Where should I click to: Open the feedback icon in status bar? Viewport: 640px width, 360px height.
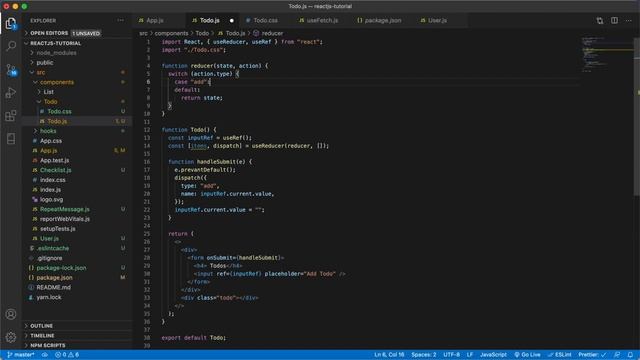coord(617,355)
